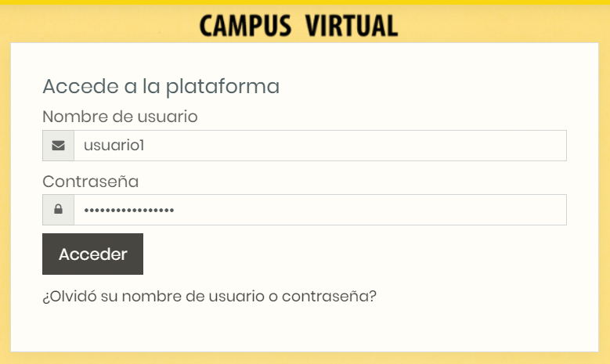Click empty white area below forgot link
The width and height of the screenshot is (610, 364).
[x=305, y=329]
